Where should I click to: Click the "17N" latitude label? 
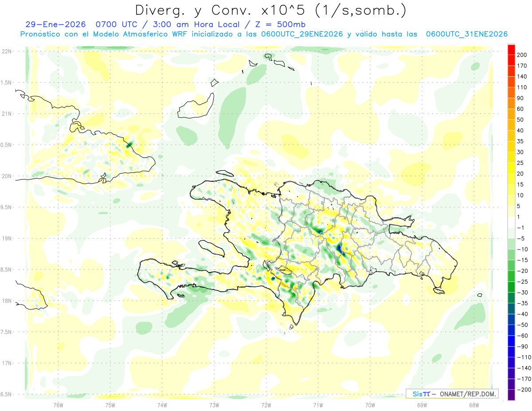(x=6, y=363)
